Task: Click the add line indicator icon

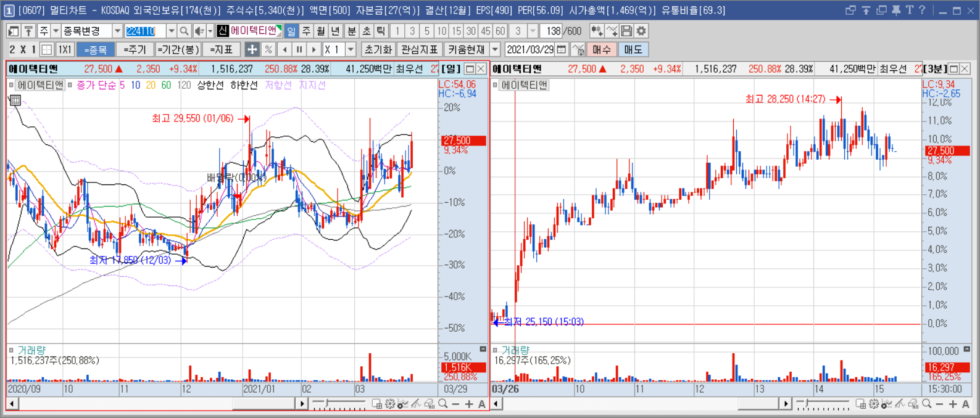Action: pyautogui.click(x=612, y=31)
